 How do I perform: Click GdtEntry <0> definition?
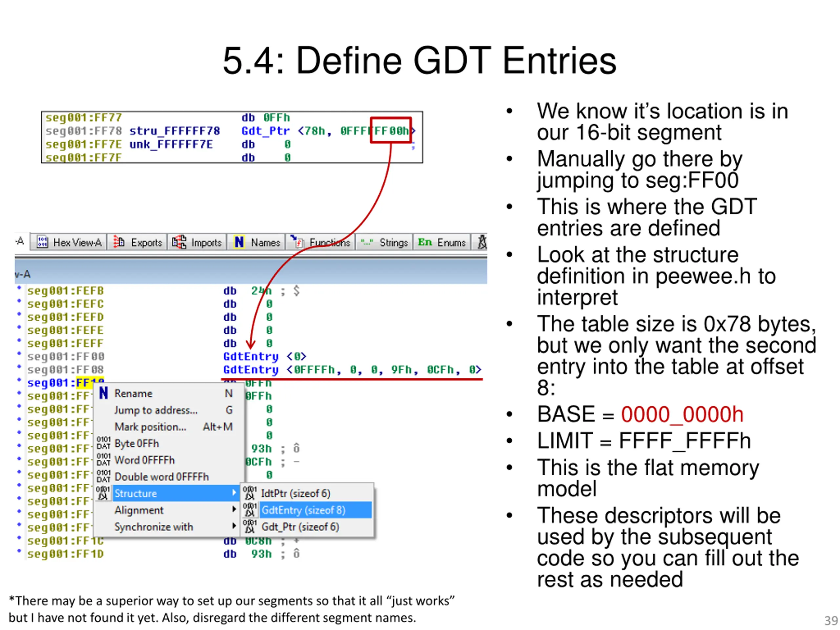tap(265, 357)
